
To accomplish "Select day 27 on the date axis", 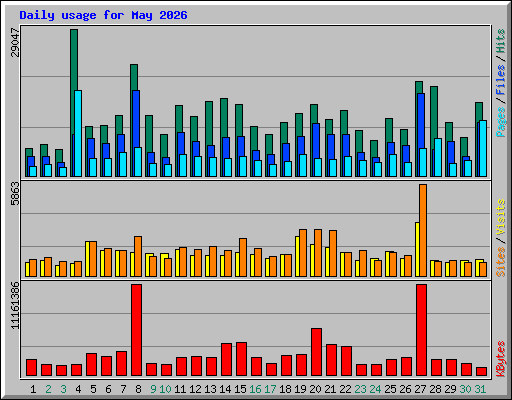I will 420,389.
